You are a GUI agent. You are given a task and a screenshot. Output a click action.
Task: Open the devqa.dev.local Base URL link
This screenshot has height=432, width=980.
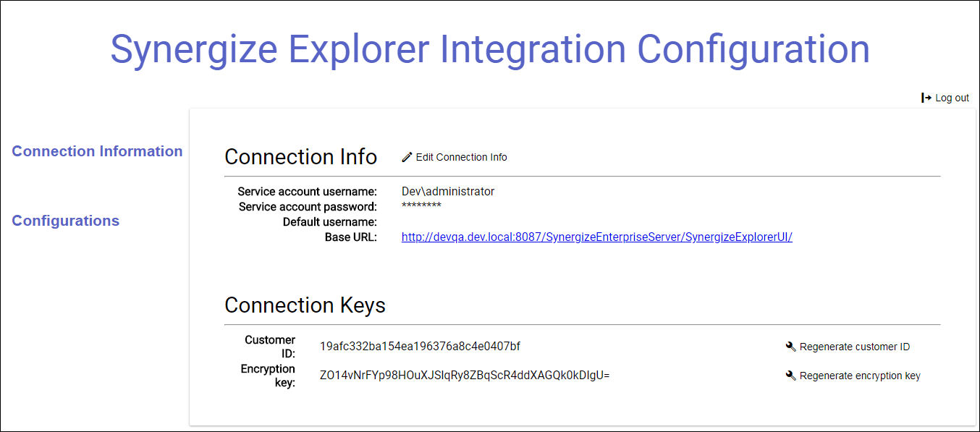[x=597, y=237]
